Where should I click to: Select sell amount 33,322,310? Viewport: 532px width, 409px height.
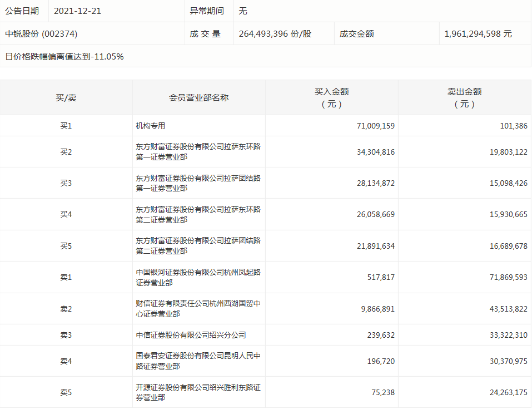[x=508, y=335]
